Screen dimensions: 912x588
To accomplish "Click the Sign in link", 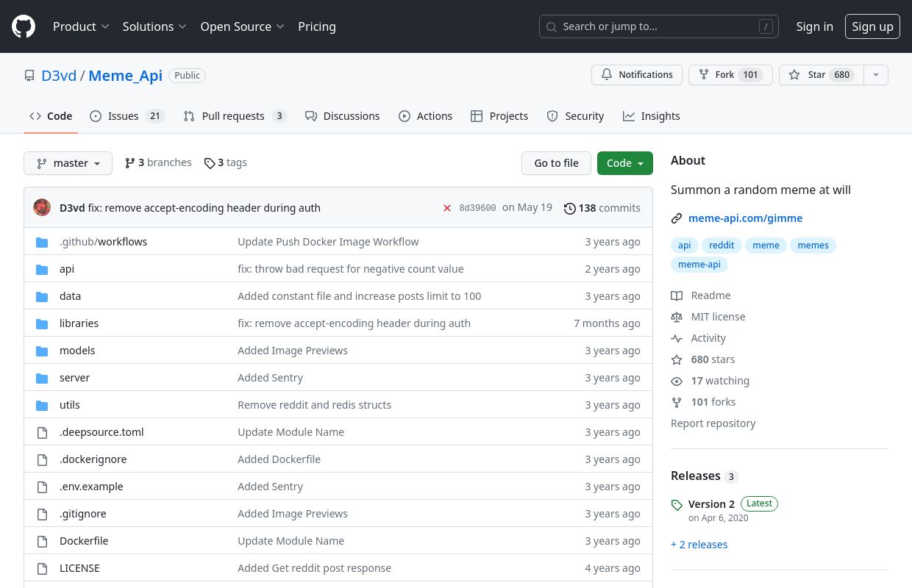I will 814,26.
